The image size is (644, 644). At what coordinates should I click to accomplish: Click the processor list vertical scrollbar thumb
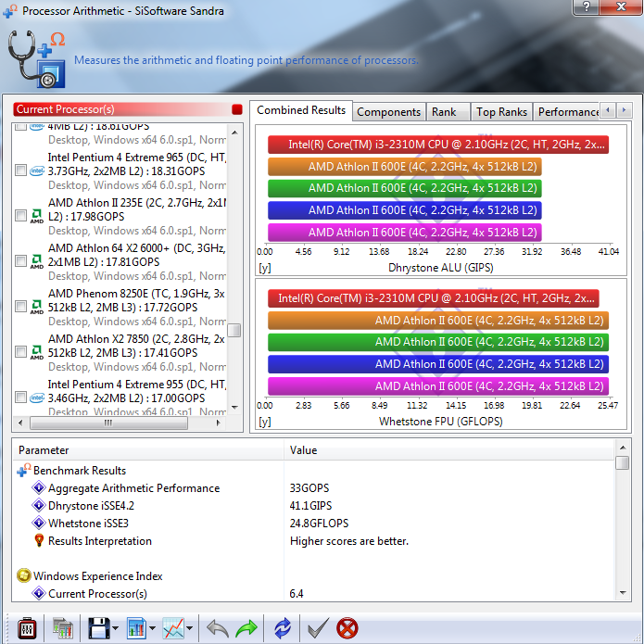[234, 330]
